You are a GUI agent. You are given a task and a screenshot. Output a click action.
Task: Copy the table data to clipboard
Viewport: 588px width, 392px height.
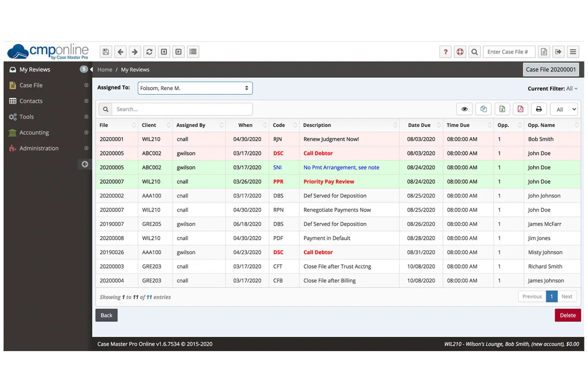484,109
